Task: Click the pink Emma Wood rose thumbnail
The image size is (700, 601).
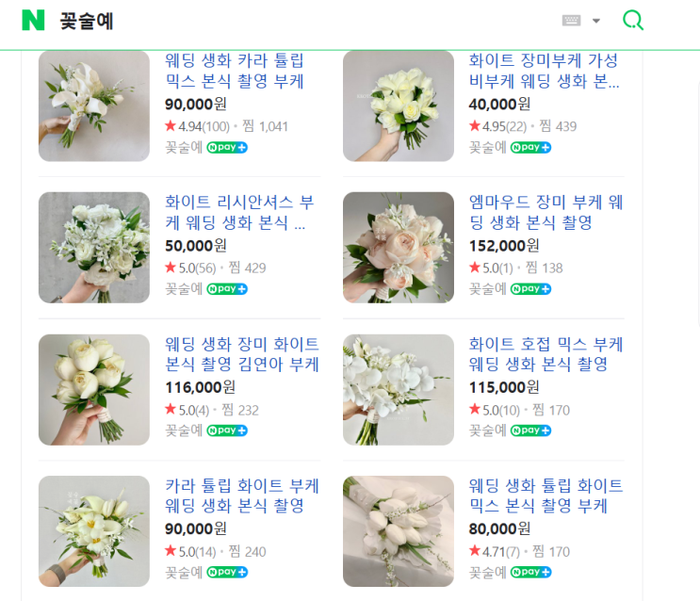Action: coord(399,248)
